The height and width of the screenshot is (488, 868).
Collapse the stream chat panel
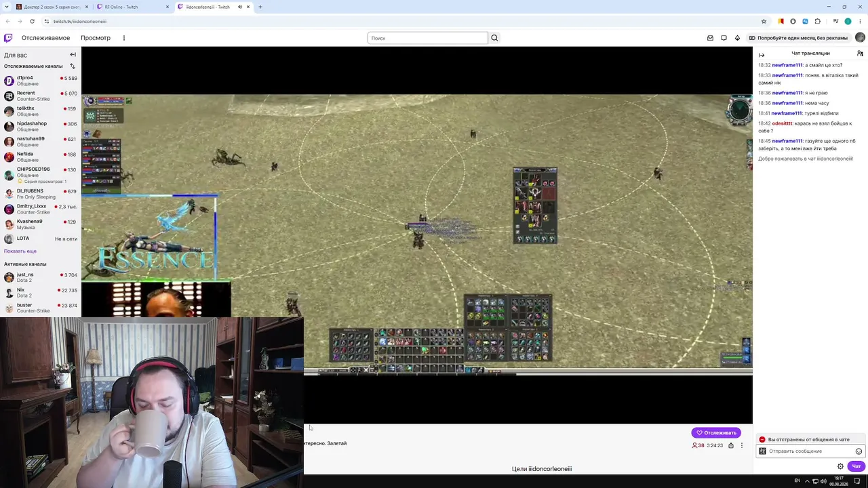tap(762, 54)
